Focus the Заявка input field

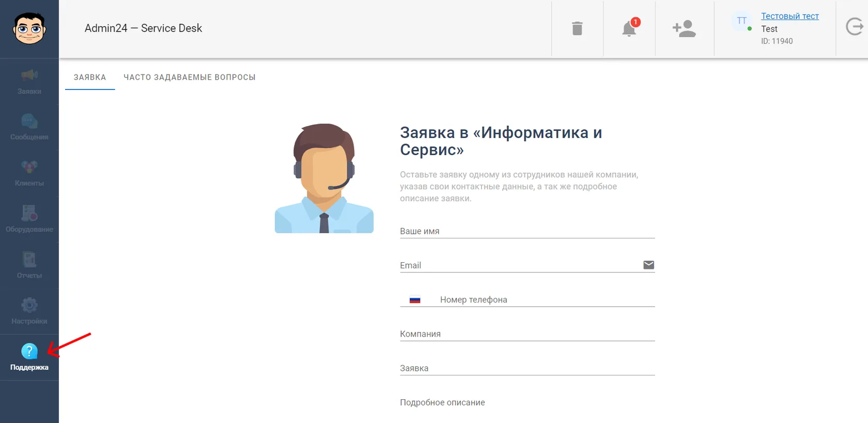tap(528, 368)
